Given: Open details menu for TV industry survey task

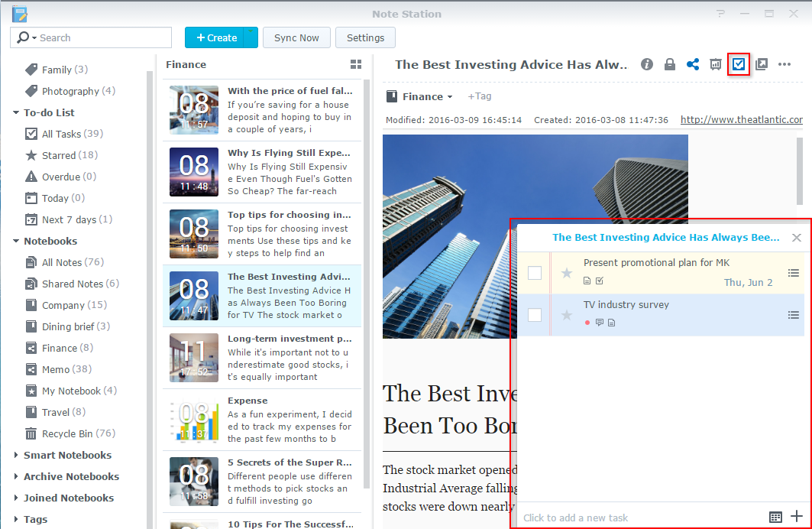Looking at the screenshot, I should 794,314.
